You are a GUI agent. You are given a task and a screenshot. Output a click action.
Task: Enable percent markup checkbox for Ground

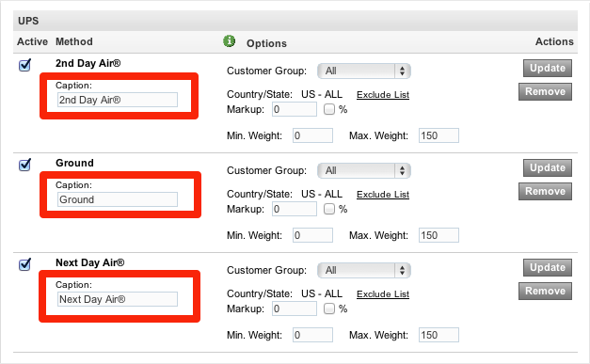click(329, 209)
